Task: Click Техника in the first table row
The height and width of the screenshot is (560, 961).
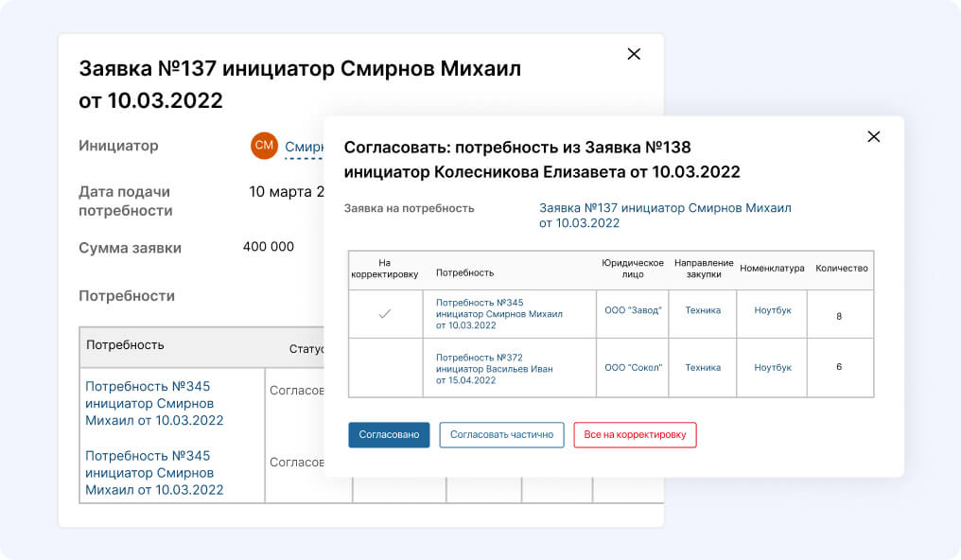Action: pos(702,310)
